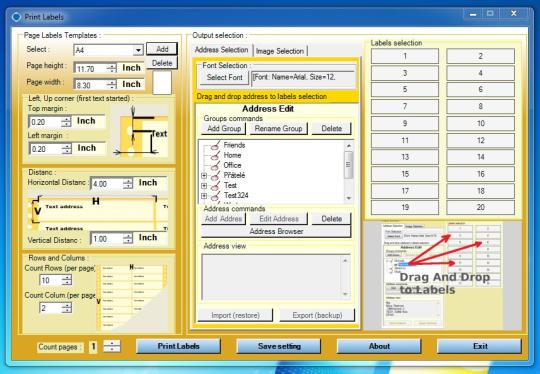
Task: Select label slot 5
Action: pos(405,90)
